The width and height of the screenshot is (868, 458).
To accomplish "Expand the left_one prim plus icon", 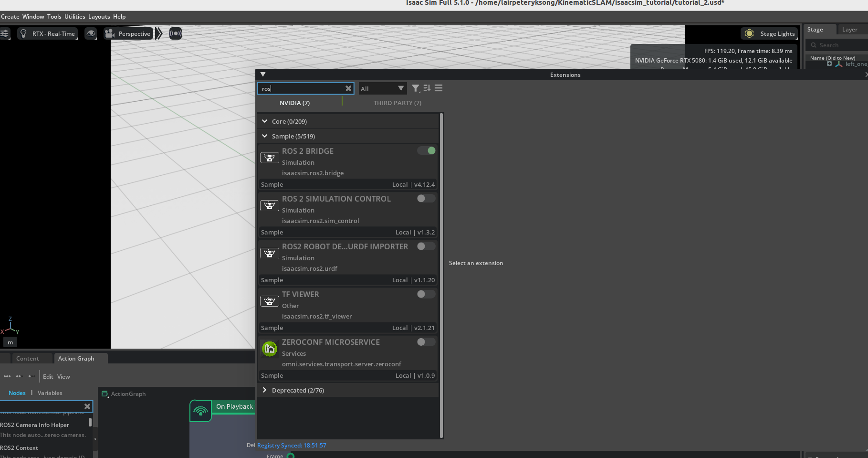I will point(829,64).
